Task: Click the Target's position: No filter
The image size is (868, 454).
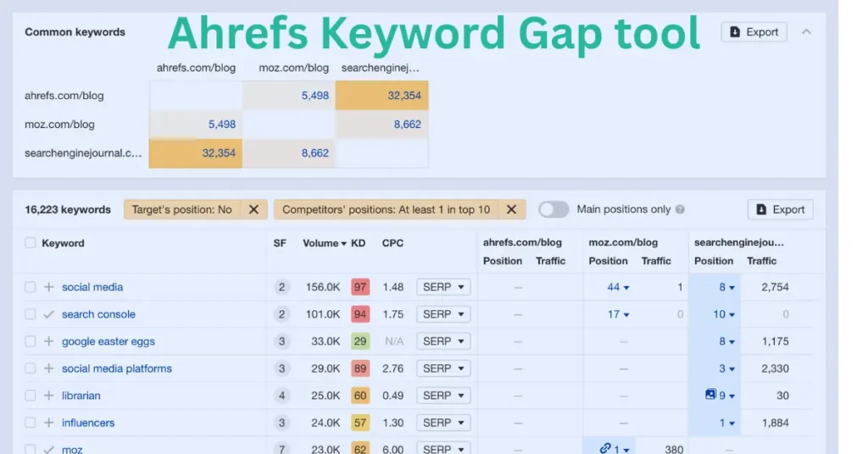Action: [x=181, y=209]
